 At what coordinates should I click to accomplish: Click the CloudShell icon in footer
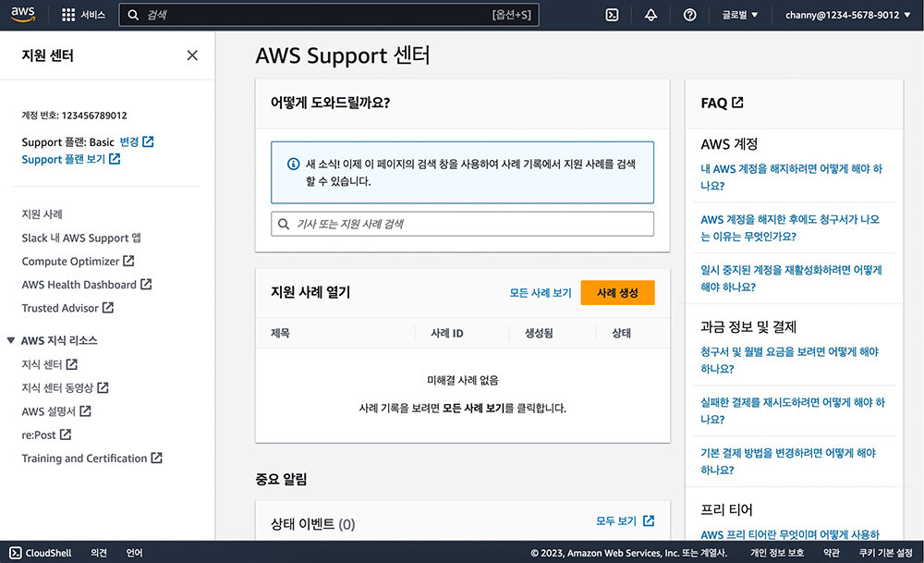(x=15, y=553)
